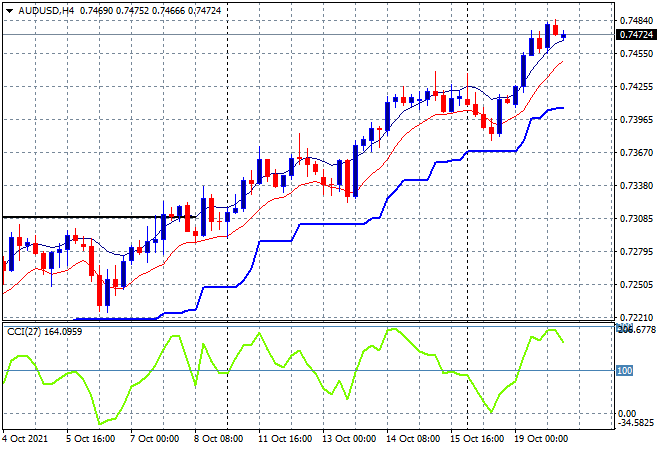
Task: Click the CCI(27) 164.0959 indicator label
Action: point(45,332)
